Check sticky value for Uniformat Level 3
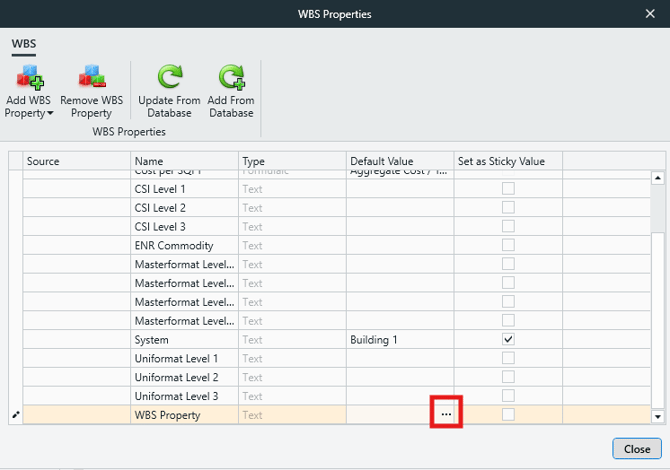Viewport: 670px width, 470px height. (x=508, y=396)
